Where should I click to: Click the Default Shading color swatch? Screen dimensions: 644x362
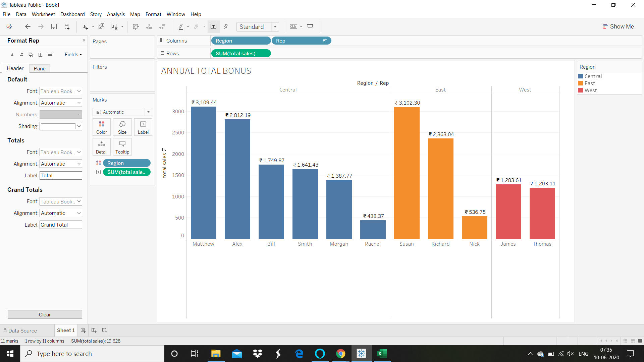click(x=58, y=126)
